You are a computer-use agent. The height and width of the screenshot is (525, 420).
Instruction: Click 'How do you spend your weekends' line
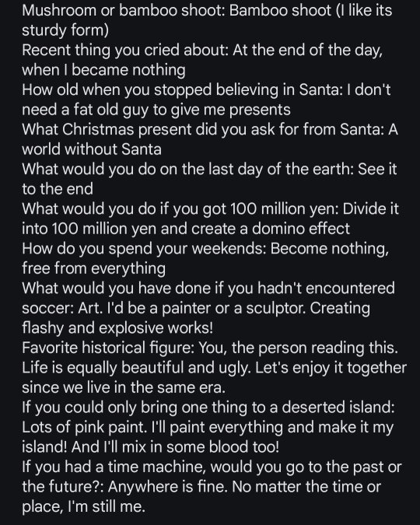205,248
